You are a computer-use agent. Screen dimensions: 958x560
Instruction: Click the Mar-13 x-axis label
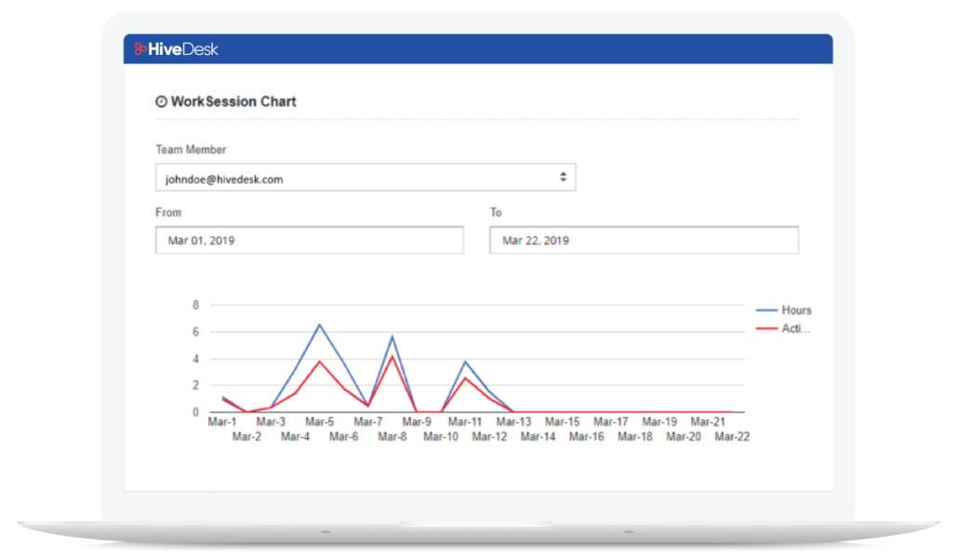(x=513, y=422)
